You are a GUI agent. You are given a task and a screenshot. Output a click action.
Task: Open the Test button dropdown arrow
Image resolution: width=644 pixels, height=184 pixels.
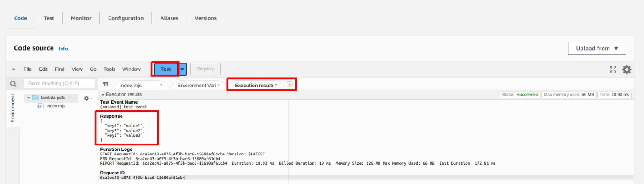coord(183,69)
